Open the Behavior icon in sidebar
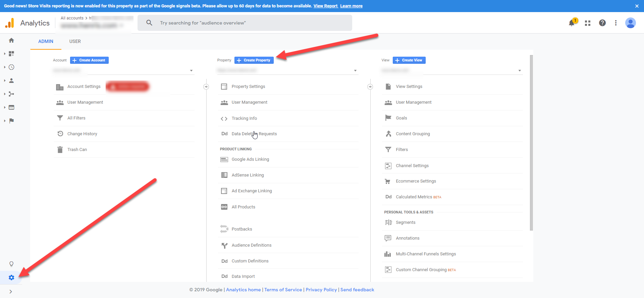This screenshot has height=298, width=644. tap(11, 107)
